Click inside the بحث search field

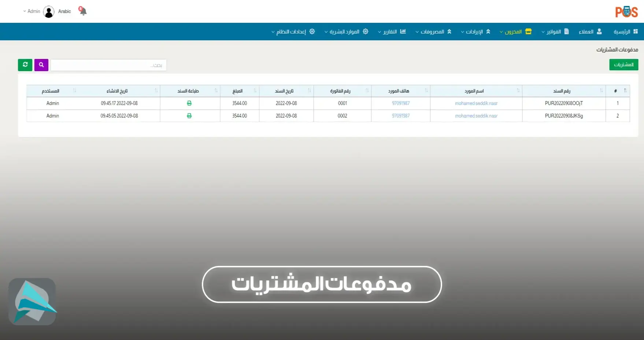click(108, 65)
